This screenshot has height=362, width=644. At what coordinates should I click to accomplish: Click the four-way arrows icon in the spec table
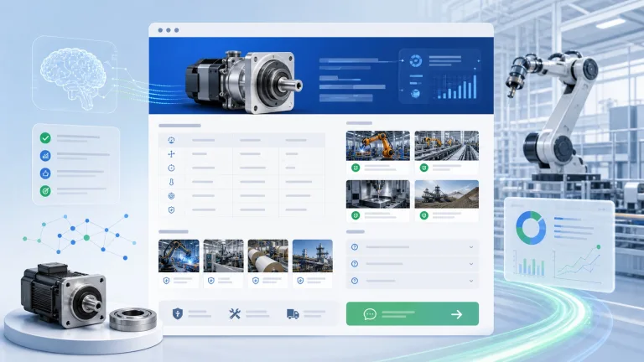pos(171,154)
